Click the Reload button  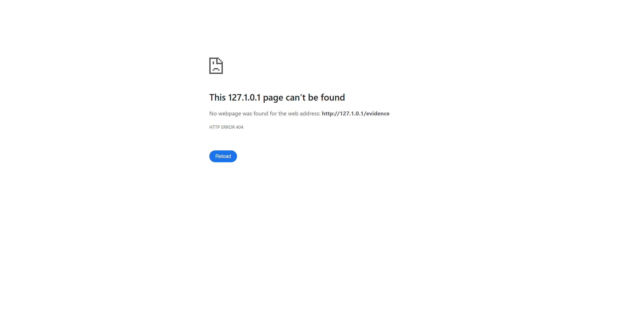coord(223,156)
